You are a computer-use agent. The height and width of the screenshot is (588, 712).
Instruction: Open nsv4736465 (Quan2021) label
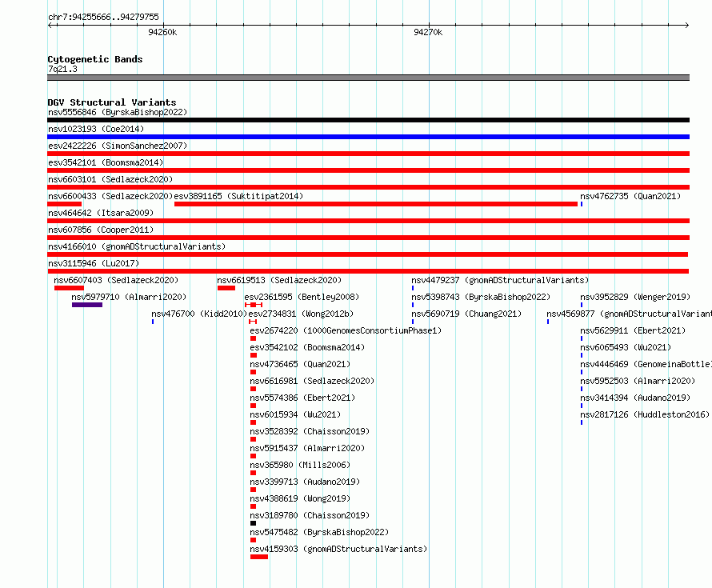pyautogui.click(x=300, y=364)
